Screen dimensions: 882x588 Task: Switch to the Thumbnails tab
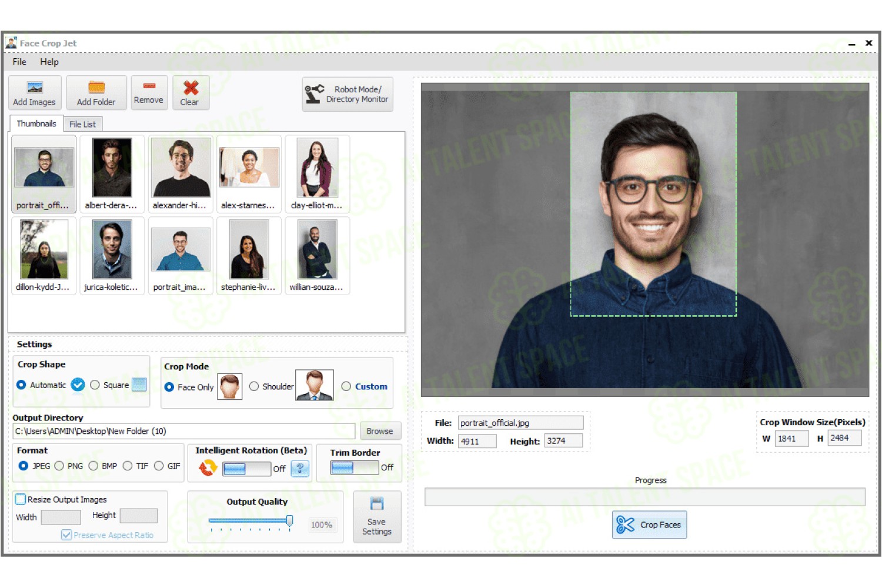36,123
